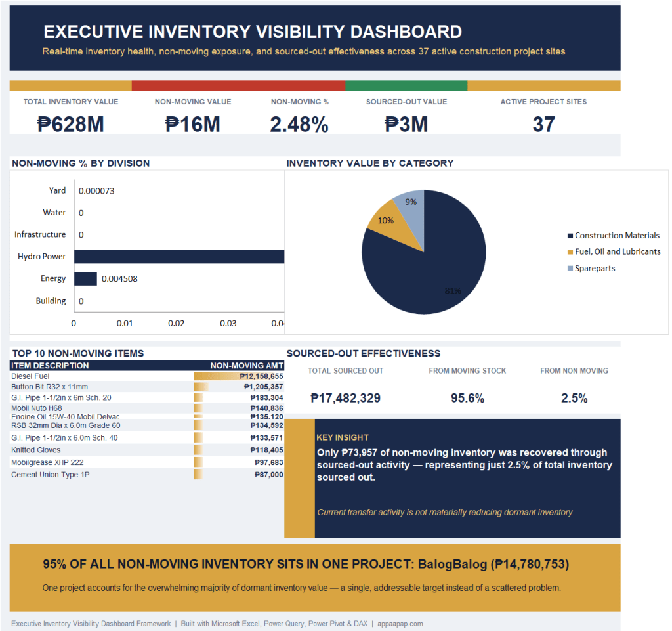Click the Fuel, Oil and Lubricants legend swatch

point(570,252)
